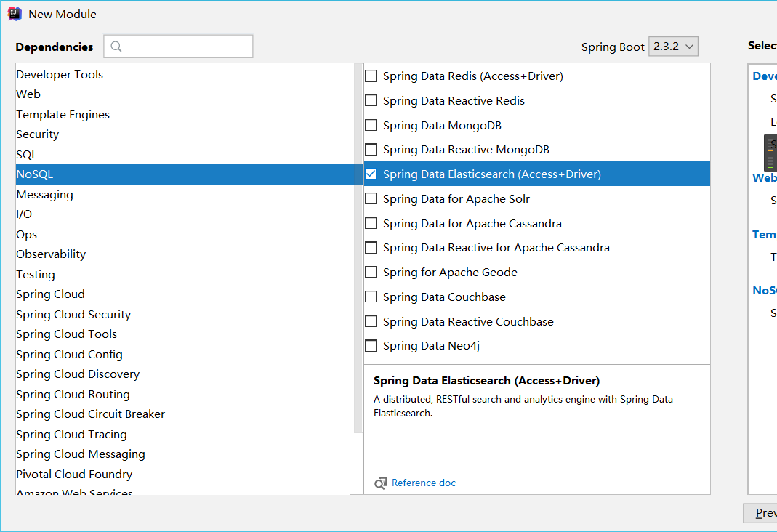Image resolution: width=777 pixels, height=532 pixels.
Task: Open Spring Cloud Config category
Action: click(x=185, y=354)
